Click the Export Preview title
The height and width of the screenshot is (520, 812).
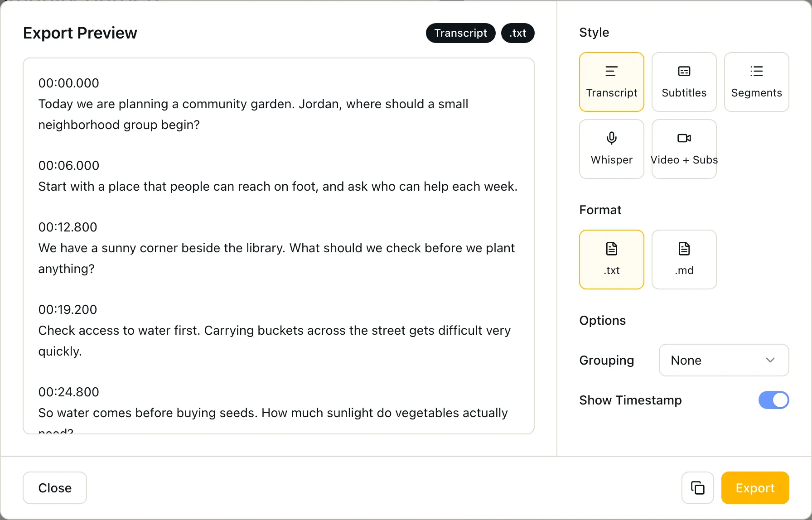pos(80,33)
